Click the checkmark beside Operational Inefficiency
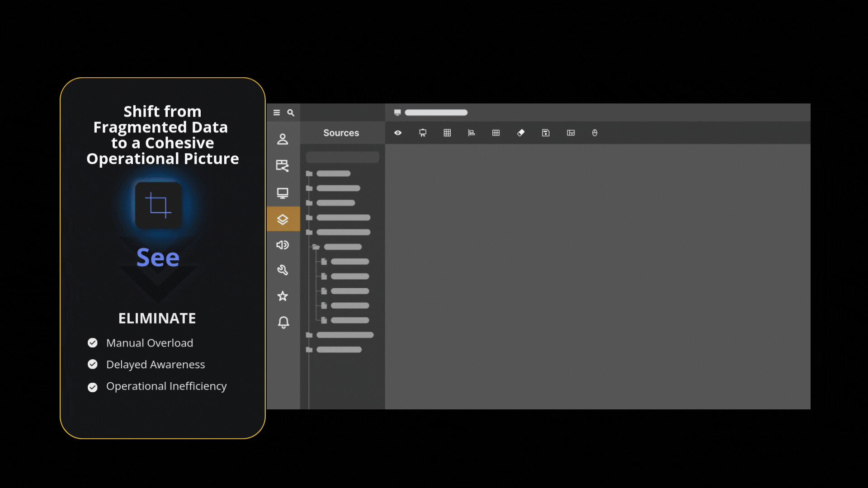 [93, 387]
